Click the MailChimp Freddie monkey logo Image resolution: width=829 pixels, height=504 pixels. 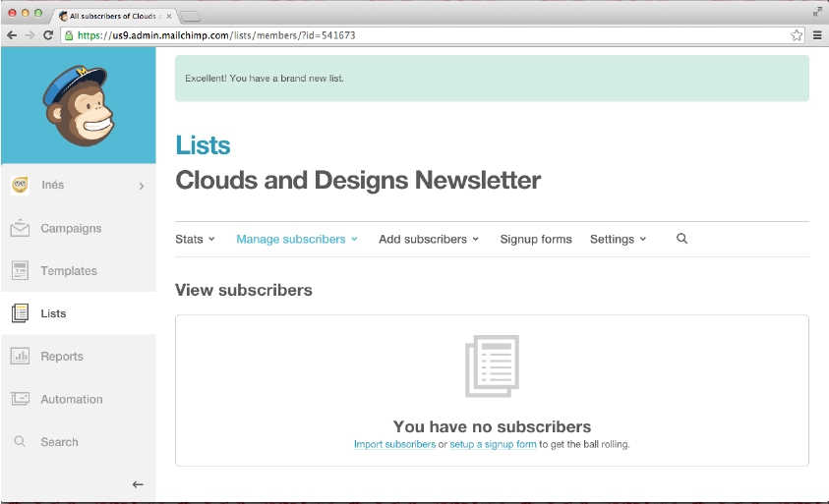[x=79, y=106]
